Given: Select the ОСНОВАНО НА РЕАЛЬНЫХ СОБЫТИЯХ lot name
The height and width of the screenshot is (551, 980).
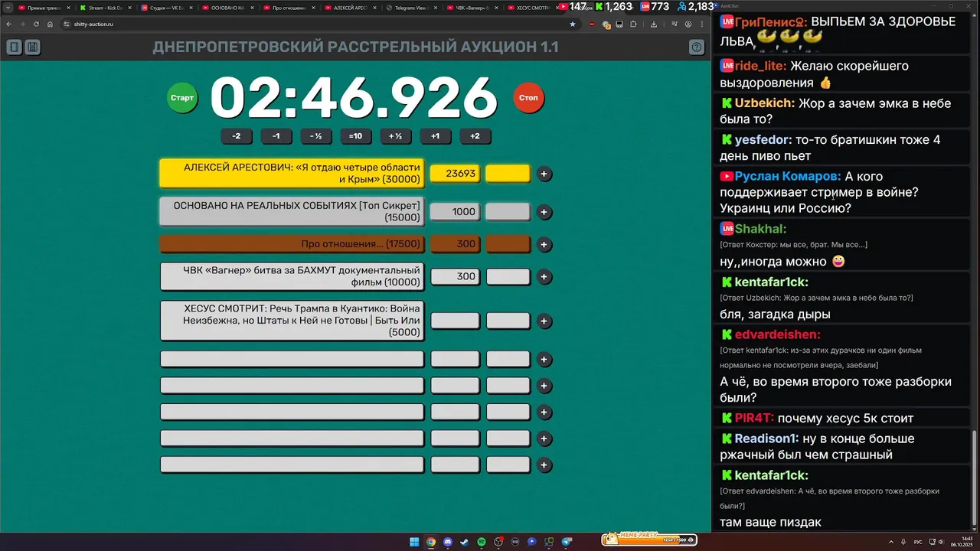Looking at the screenshot, I should tap(292, 211).
